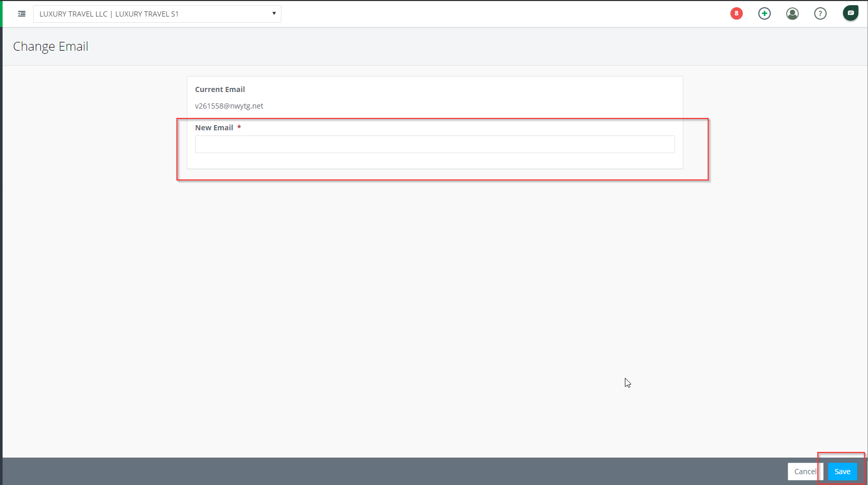Image resolution: width=868 pixels, height=485 pixels.
Task: Click the New Email field label
Action: 214,127
